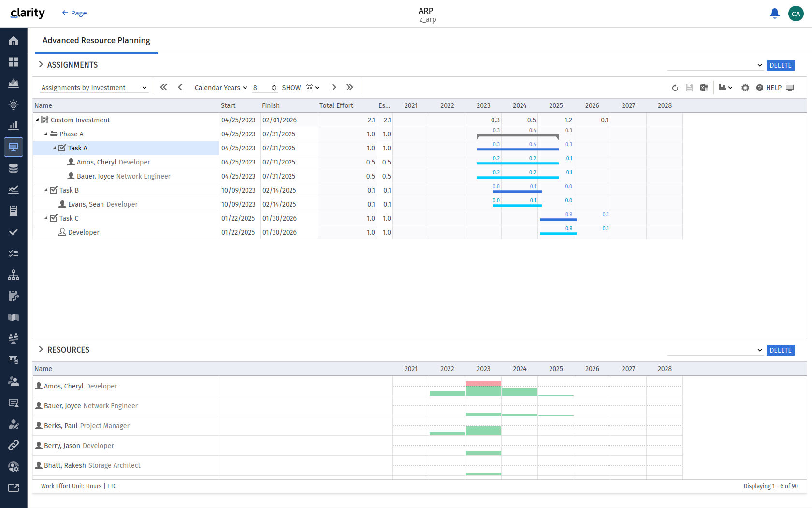This screenshot has width=812, height=508.
Task: Open the Home icon in sidebar
Action: click(14, 41)
